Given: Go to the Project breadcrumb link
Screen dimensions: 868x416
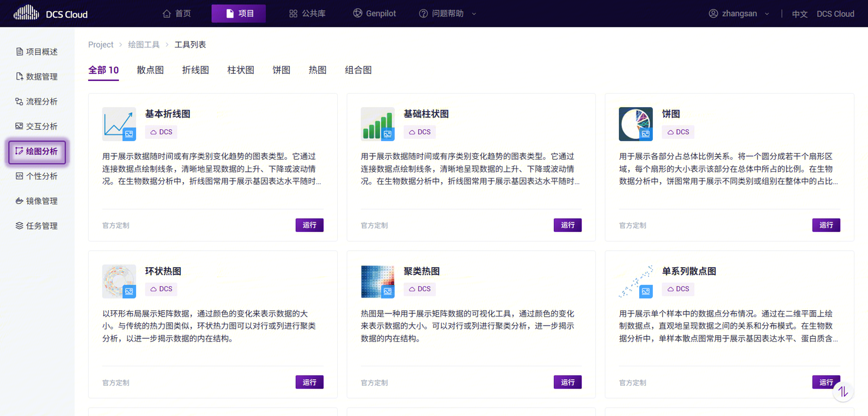Looking at the screenshot, I should (x=101, y=45).
